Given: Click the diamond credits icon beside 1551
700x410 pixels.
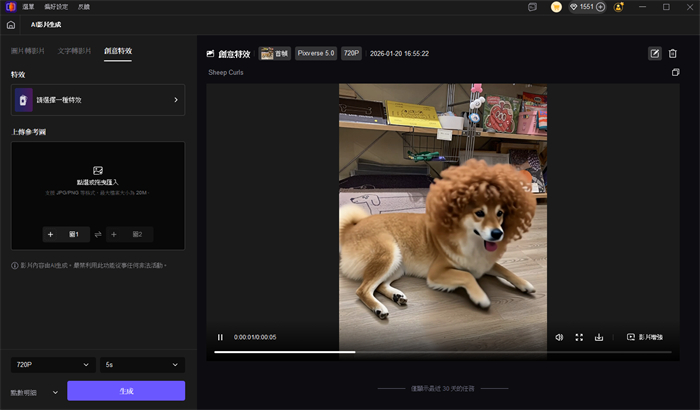Looking at the screenshot, I should 574,7.
